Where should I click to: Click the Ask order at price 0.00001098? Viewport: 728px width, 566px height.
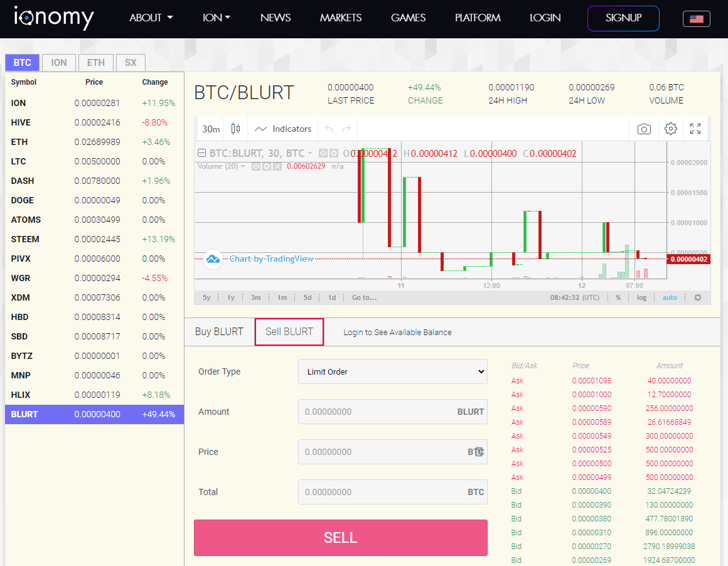[602, 380]
